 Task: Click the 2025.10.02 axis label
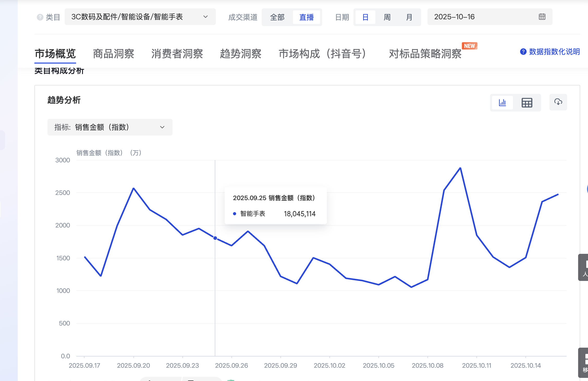329,365
